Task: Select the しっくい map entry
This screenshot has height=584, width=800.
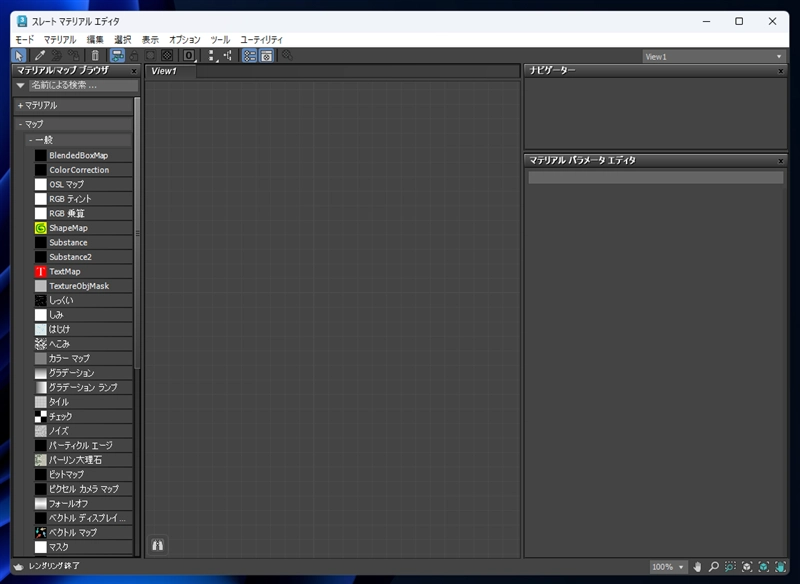Action: [83, 300]
